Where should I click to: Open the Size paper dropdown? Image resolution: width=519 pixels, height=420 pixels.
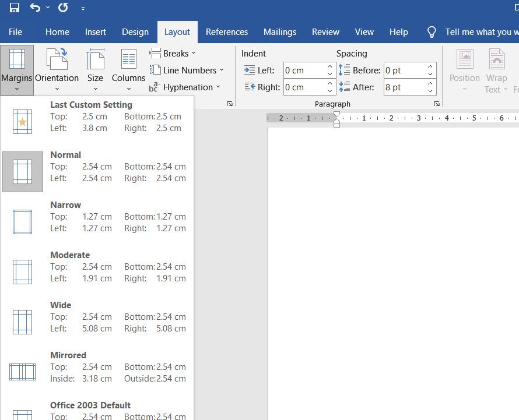(x=95, y=70)
